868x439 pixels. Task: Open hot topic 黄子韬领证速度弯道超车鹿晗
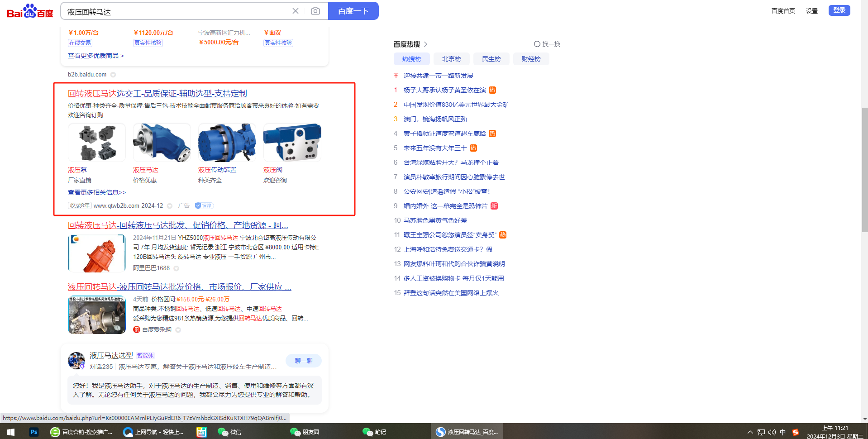(x=445, y=134)
